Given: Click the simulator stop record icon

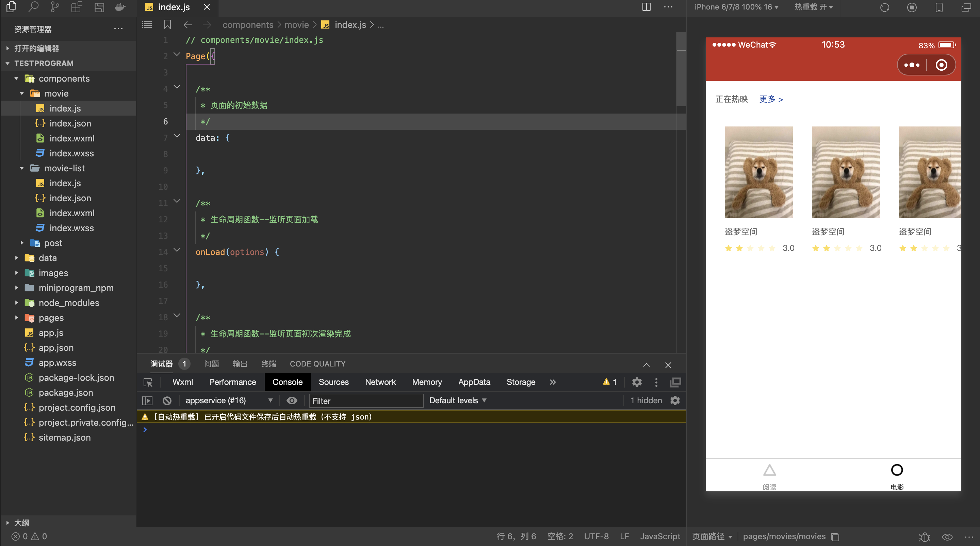Looking at the screenshot, I should coord(912,7).
